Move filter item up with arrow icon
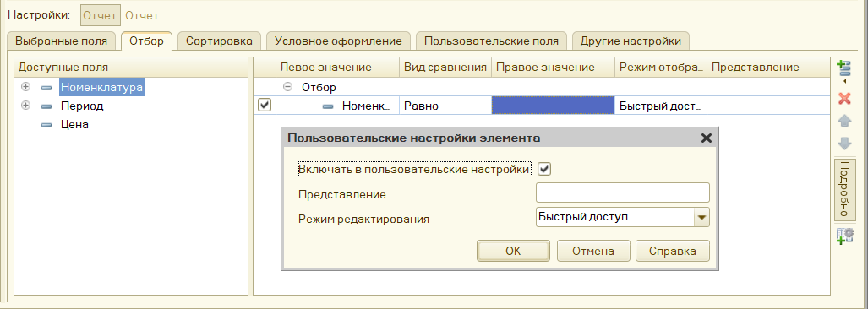868x309 pixels. [x=844, y=121]
